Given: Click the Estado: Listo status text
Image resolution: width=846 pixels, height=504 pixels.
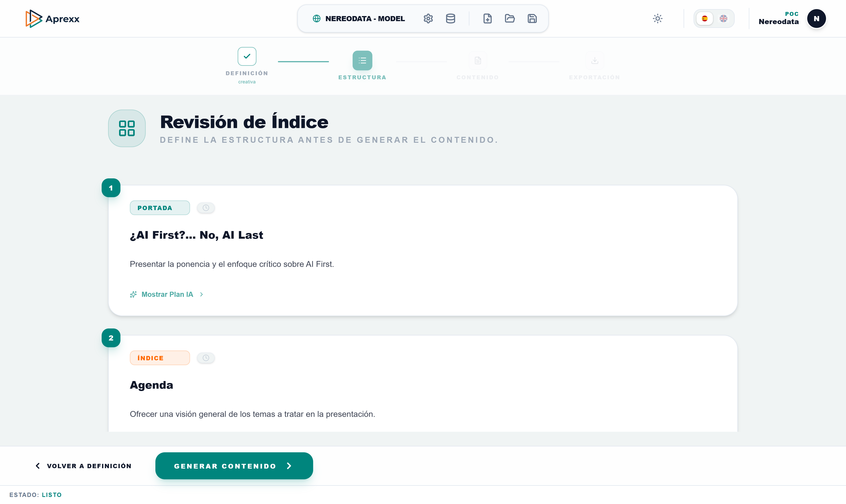Looking at the screenshot, I should point(35,495).
